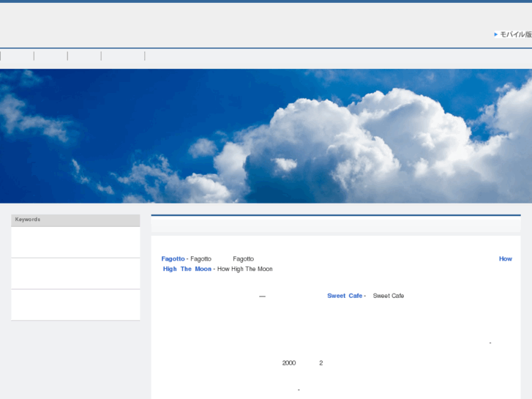Click the blue arrow icon beside モバイル版

point(495,34)
